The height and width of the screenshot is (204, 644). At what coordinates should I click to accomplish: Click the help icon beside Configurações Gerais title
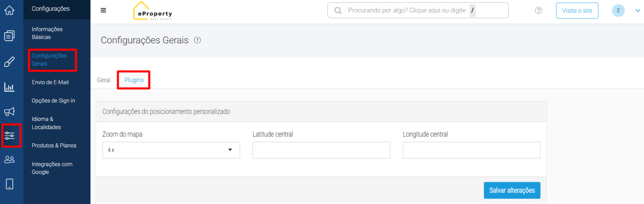[x=197, y=40]
